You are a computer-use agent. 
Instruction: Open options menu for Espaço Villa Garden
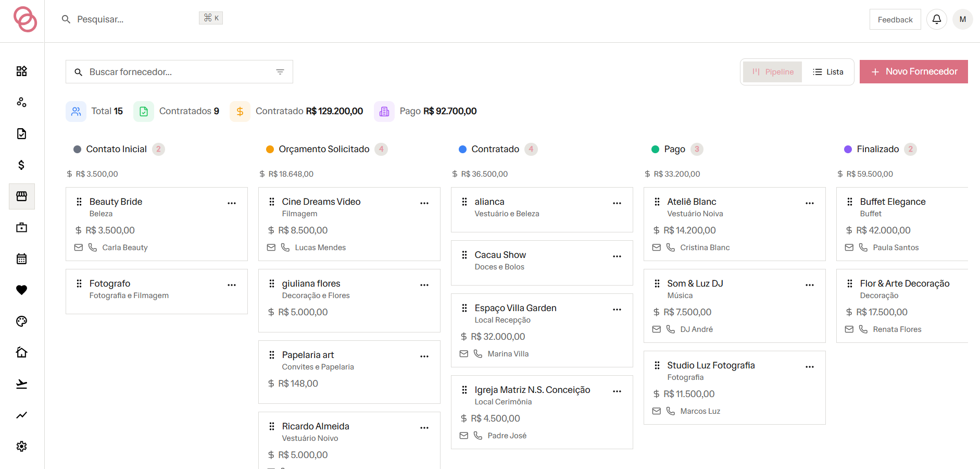point(617,310)
